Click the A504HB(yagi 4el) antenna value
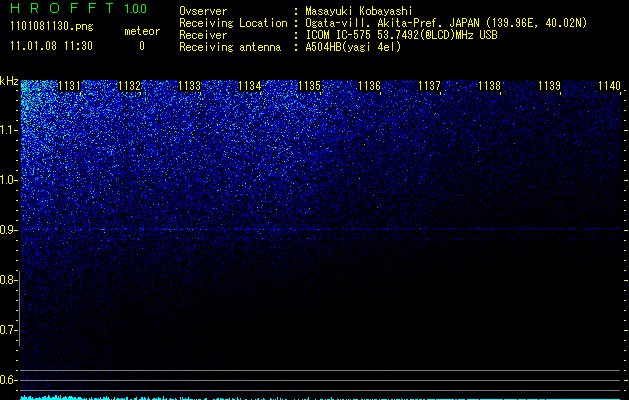This screenshot has height=400, width=629. (x=353, y=47)
